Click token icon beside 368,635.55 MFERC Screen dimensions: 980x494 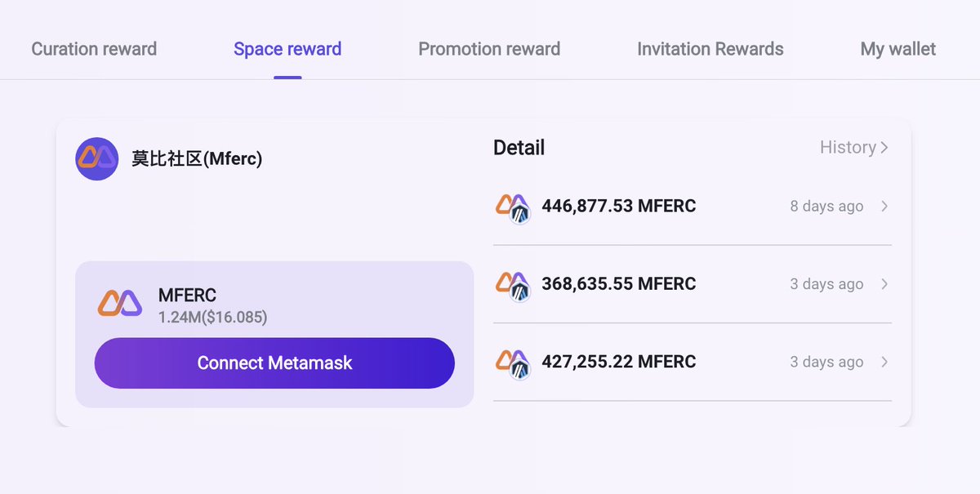point(514,286)
